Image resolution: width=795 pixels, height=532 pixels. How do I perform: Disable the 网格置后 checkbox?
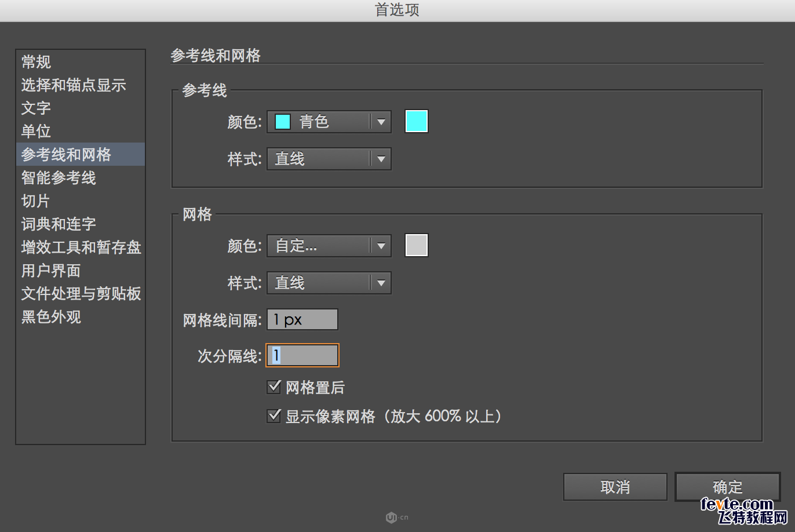tap(273, 387)
